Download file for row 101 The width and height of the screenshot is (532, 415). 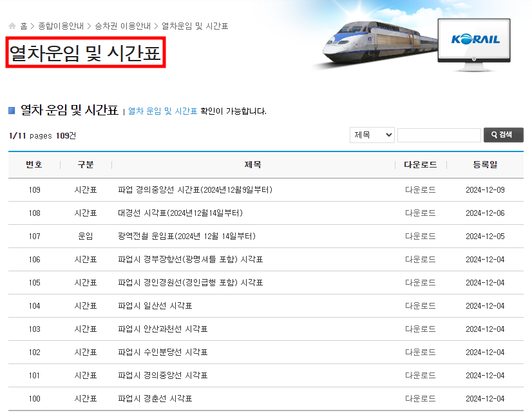tap(421, 376)
